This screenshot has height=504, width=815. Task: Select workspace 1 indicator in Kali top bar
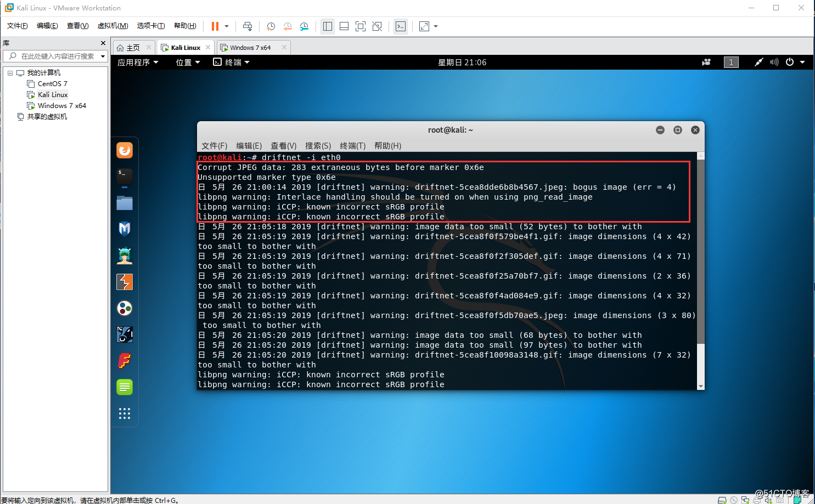(x=731, y=62)
